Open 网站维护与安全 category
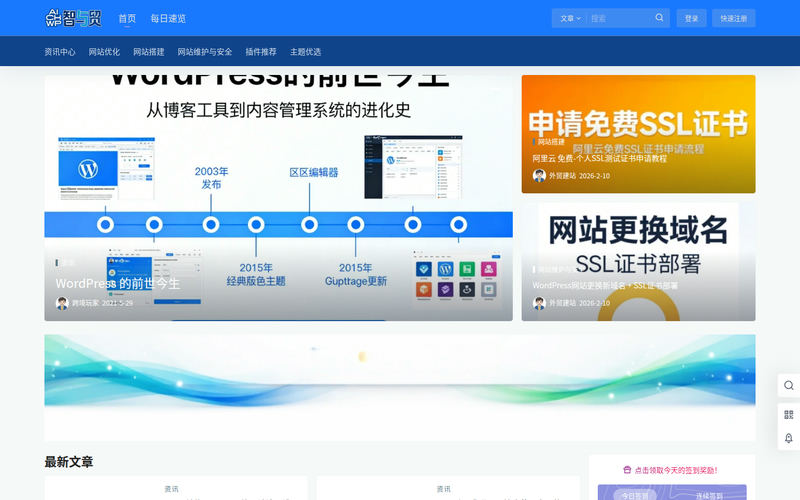 pos(205,52)
